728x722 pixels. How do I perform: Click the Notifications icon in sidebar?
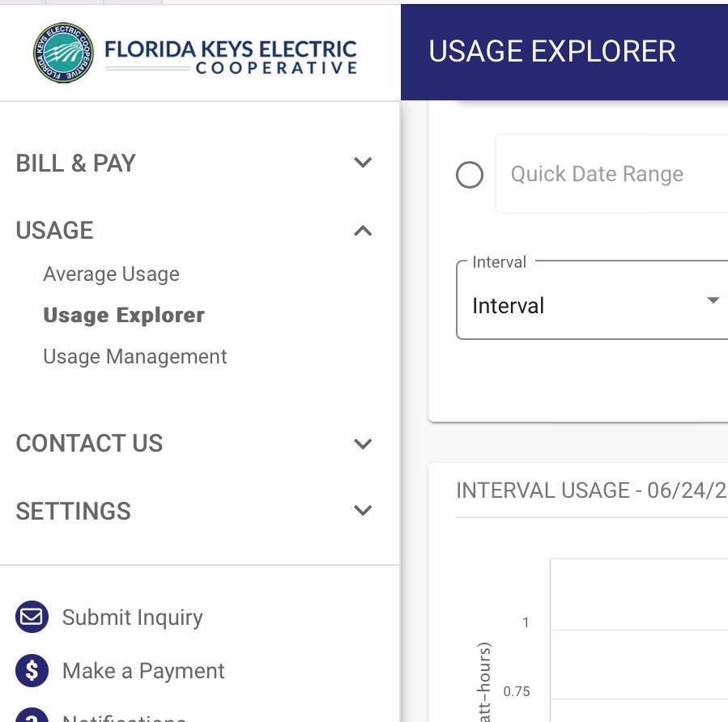pos(32,717)
